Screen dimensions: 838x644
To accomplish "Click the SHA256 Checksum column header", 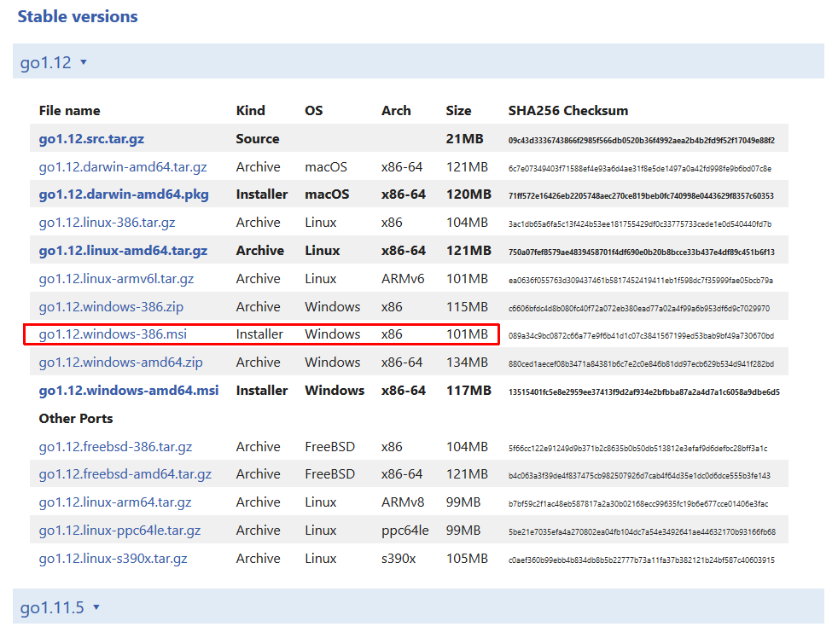I will tap(568, 111).
